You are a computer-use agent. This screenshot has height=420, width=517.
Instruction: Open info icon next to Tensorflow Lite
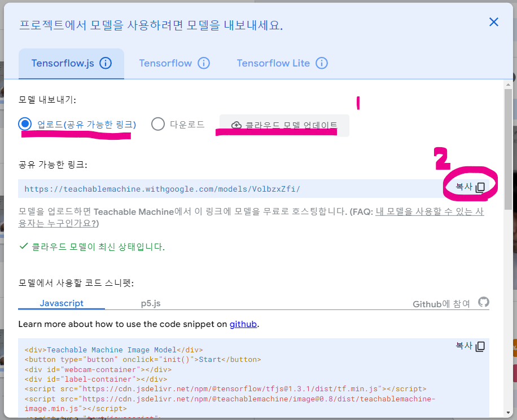pyautogui.click(x=322, y=63)
